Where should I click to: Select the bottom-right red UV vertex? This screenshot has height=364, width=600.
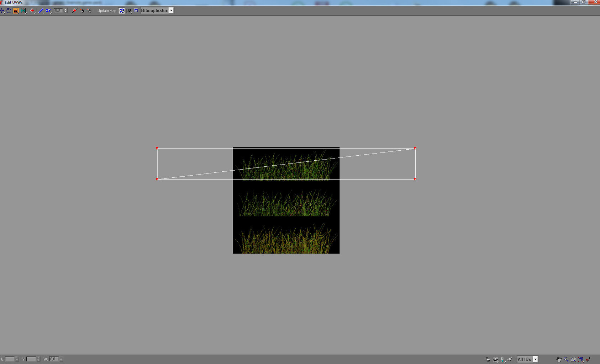[415, 179]
